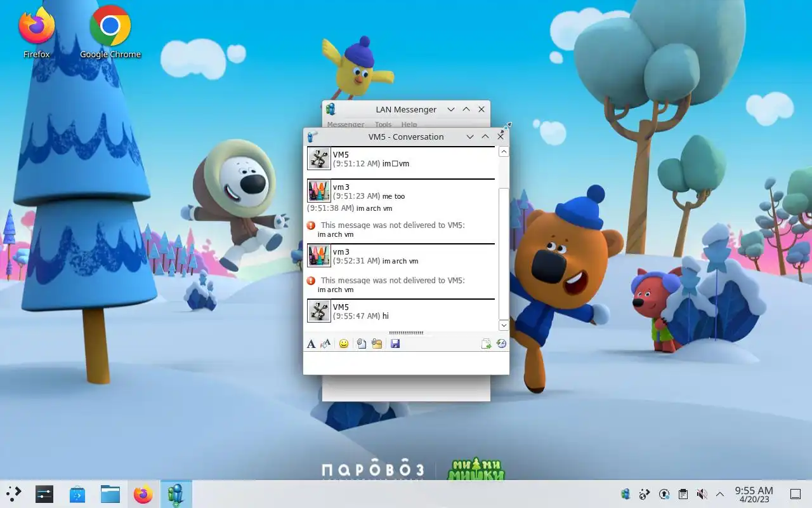Image resolution: width=812 pixels, height=508 pixels.
Task: Open the KDE application launcher
Action: pos(13,493)
